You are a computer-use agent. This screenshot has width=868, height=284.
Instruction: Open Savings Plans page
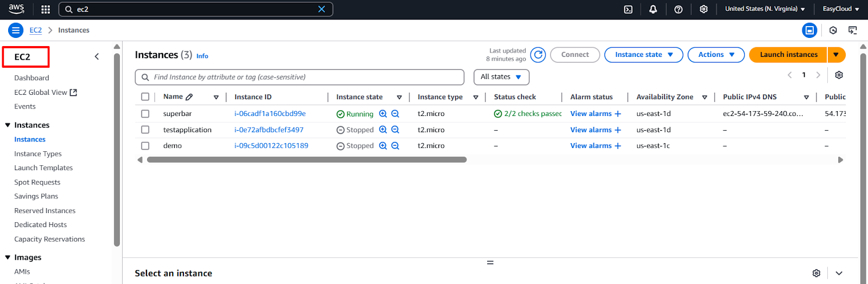click(x=36, y=197)
